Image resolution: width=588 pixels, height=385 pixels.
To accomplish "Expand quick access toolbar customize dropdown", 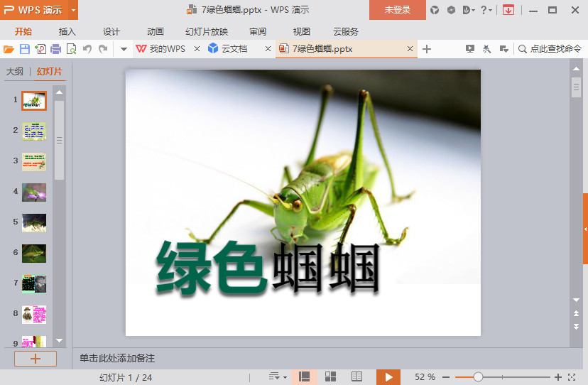I will tap(123, 49).
